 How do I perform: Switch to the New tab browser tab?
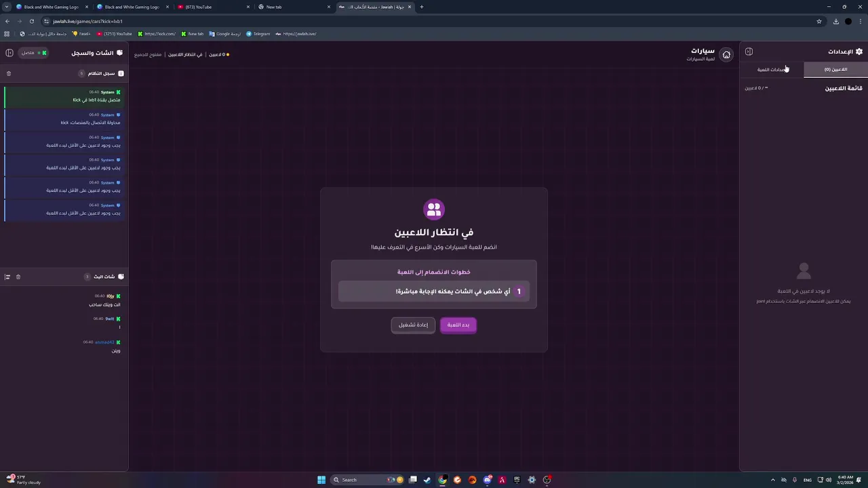[x=296, y=7]
